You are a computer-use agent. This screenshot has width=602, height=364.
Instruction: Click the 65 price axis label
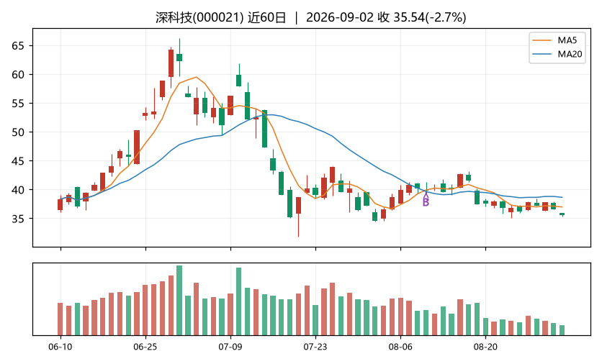[18, 46]
